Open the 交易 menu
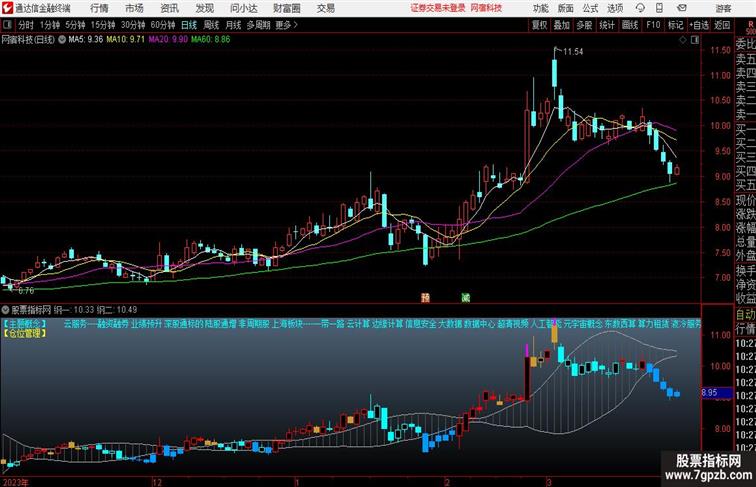The image size is (756, 487). pos(326,8)
